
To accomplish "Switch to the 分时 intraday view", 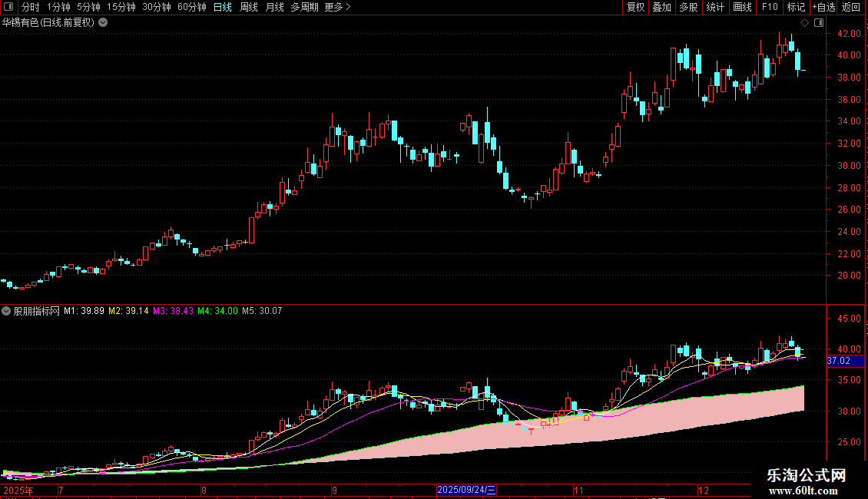I will [x=31, y=7].
